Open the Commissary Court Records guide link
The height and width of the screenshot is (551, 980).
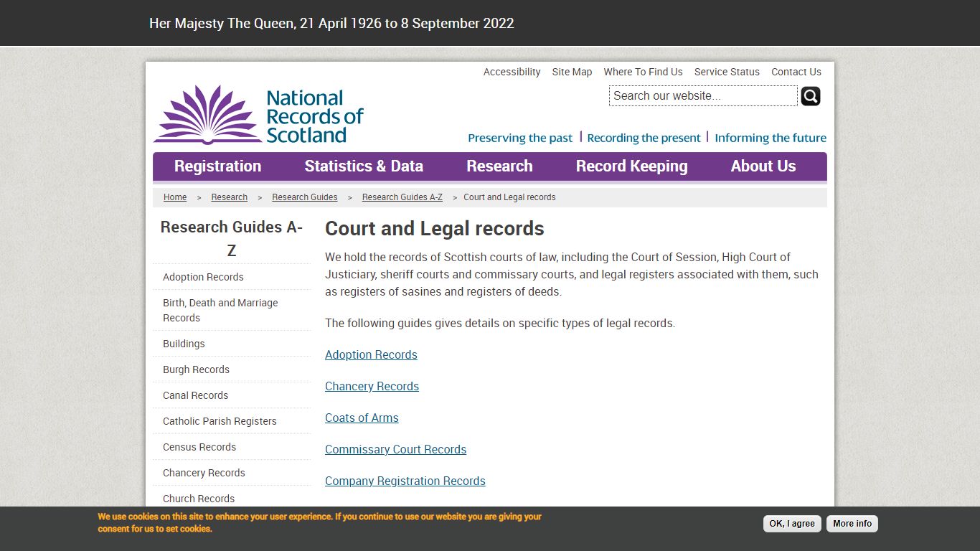pos(395,449)
